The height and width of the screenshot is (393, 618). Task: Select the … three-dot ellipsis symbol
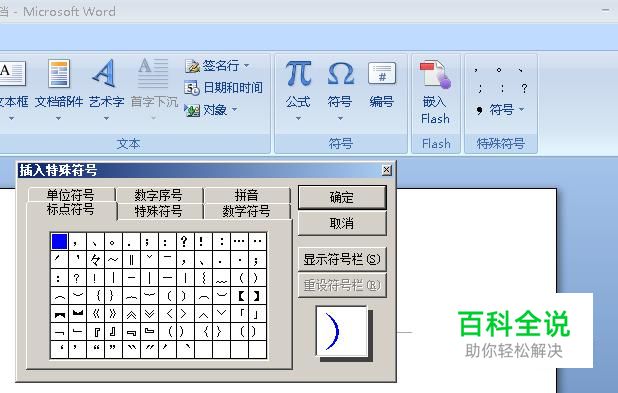(x=240, y=241)
